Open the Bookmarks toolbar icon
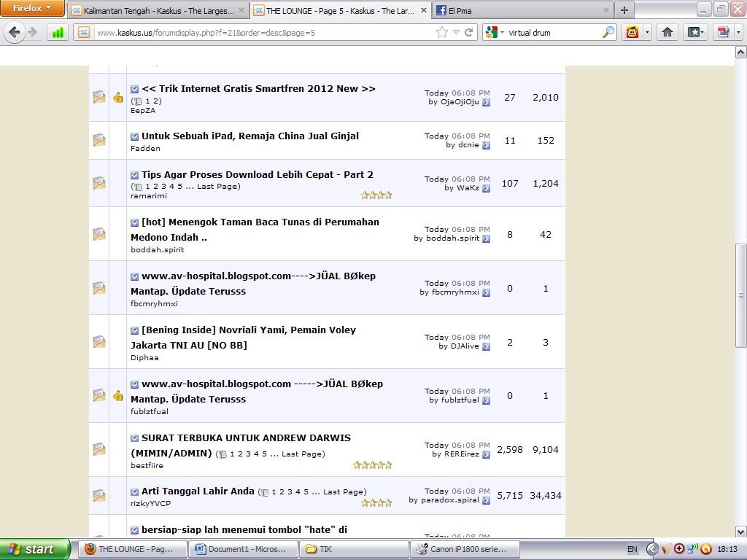This screenshot has height=560, width=747. 695,32
